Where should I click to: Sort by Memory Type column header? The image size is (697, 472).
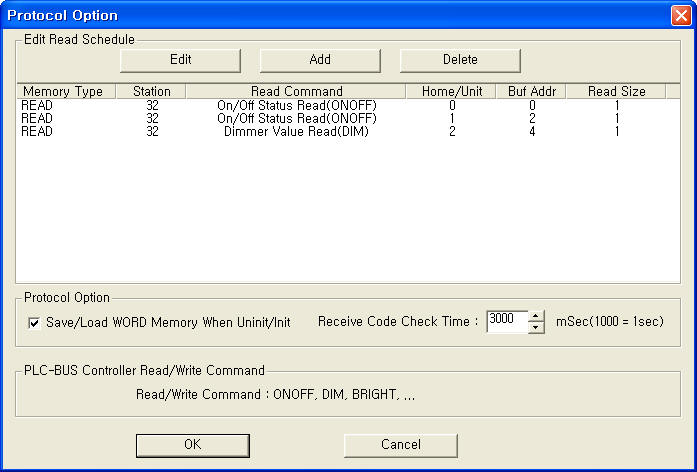coord(62,91)
